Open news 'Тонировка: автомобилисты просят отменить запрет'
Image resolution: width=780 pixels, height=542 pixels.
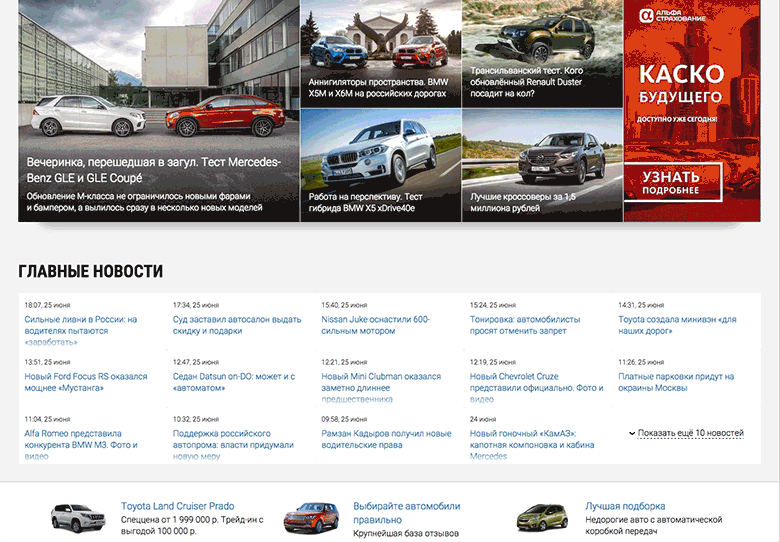coord(525,325)
